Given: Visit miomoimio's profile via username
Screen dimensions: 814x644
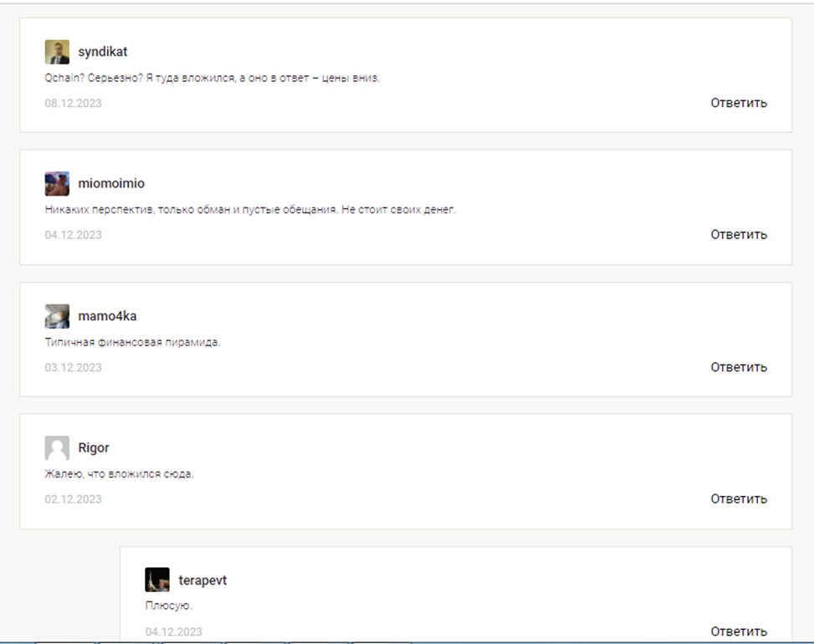Looking at the screenshot, I should 111,184.
